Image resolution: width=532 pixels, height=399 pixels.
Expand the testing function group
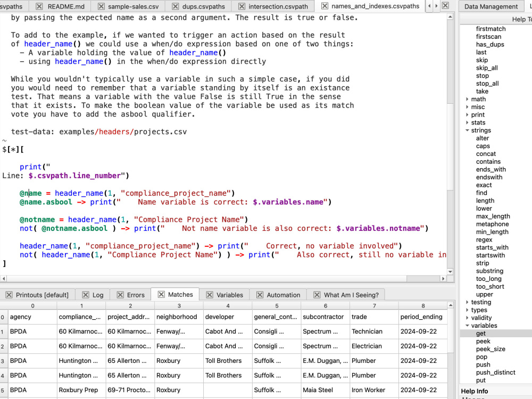[467, 302]
